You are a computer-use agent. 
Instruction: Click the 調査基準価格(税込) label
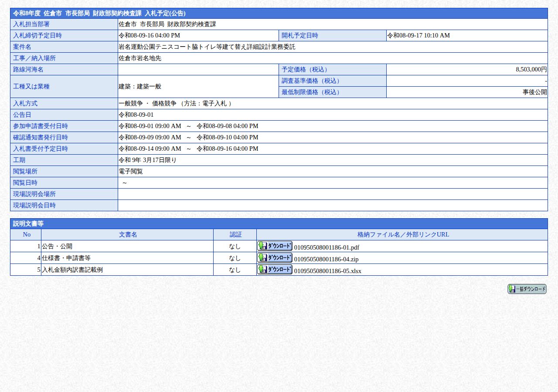click(333, 81)
